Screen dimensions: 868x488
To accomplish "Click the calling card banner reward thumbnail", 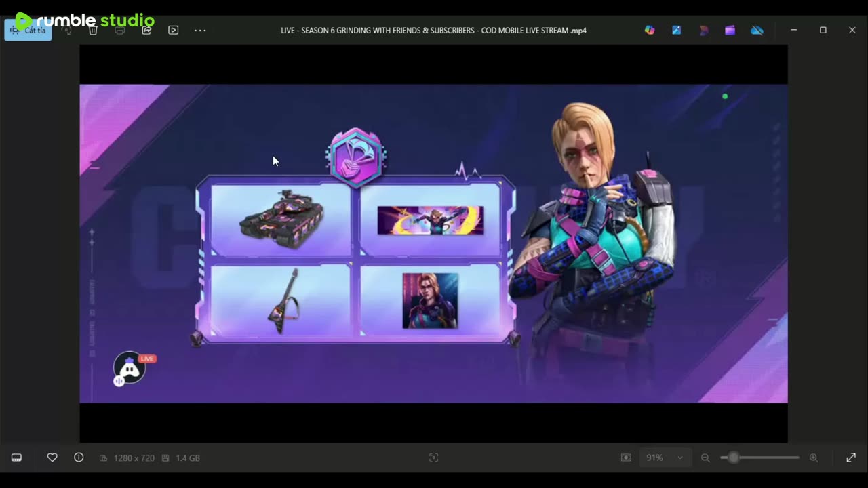I will coord(430,220).
